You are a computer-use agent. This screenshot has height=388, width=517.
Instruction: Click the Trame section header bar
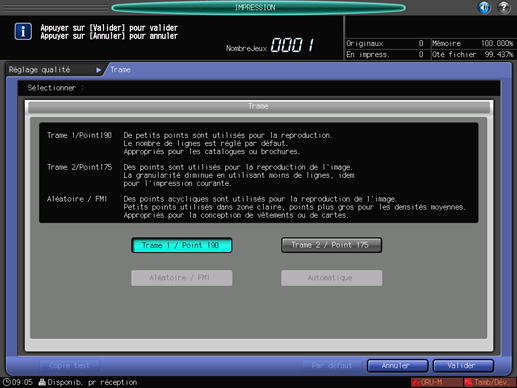[259, 106]
